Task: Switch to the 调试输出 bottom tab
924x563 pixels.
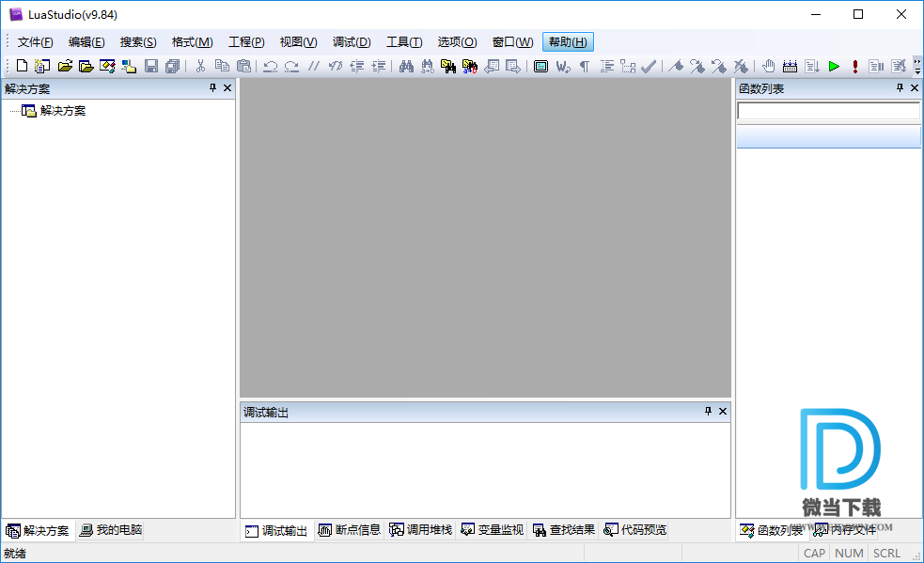Action: click(276, 531)
